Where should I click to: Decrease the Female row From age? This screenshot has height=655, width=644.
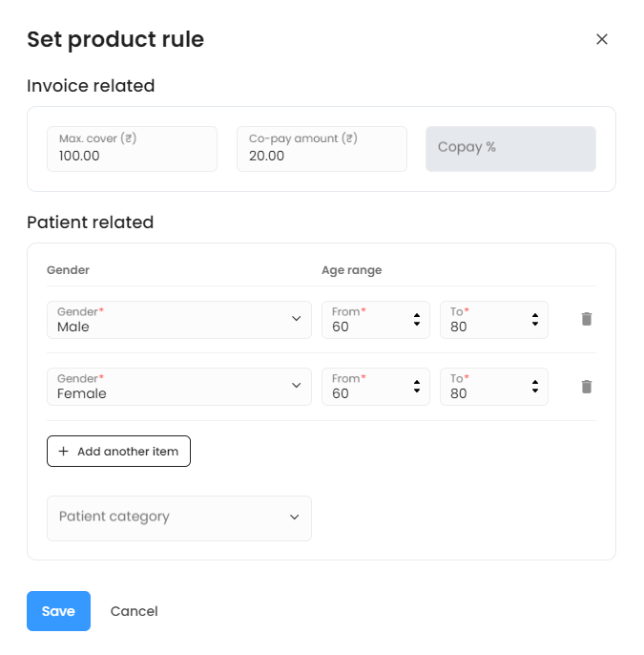(417, 391)
